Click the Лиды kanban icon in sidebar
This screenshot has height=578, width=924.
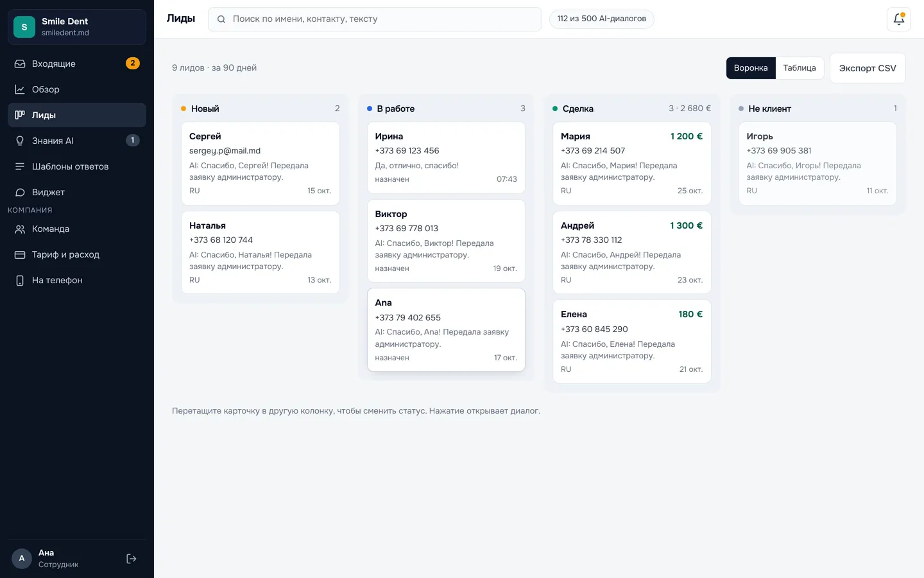20,115
